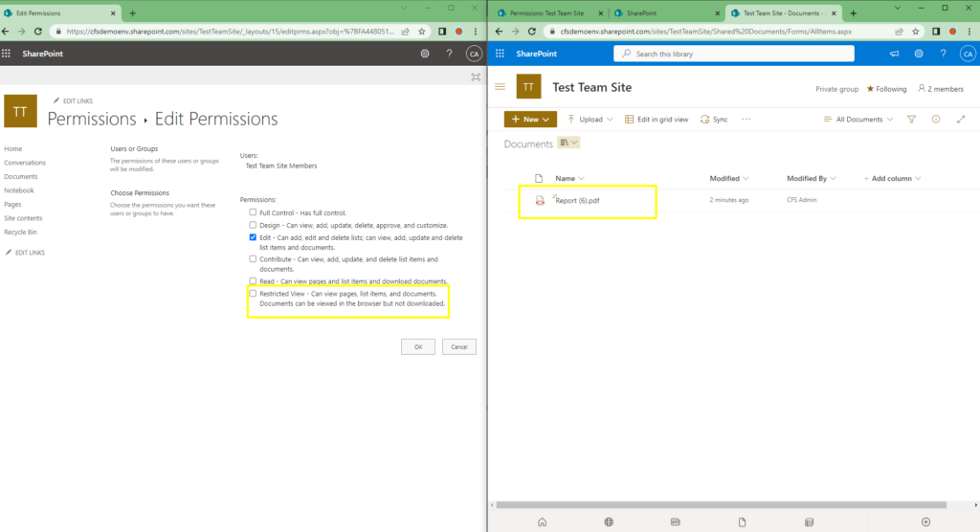Select Test Team Site - Documents tab
Image resolution: width=980 pixels, height=532 pixels.
784,13
